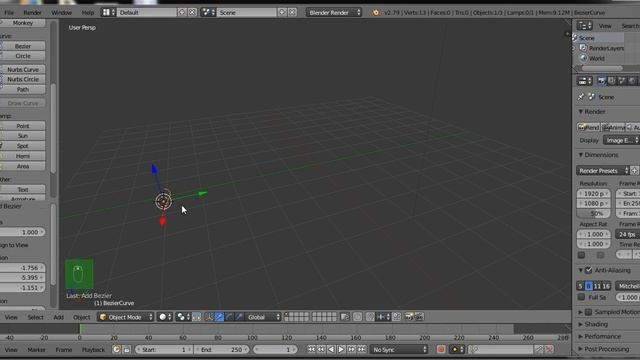Open the Object menu in 3D view header
Screen dimensions: 640x360
click(81, 317)
